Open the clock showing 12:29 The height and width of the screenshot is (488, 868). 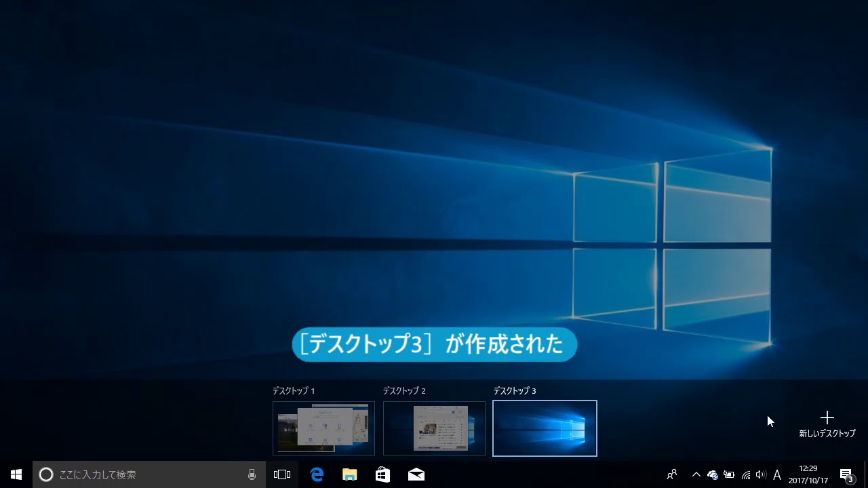(808, 474)
